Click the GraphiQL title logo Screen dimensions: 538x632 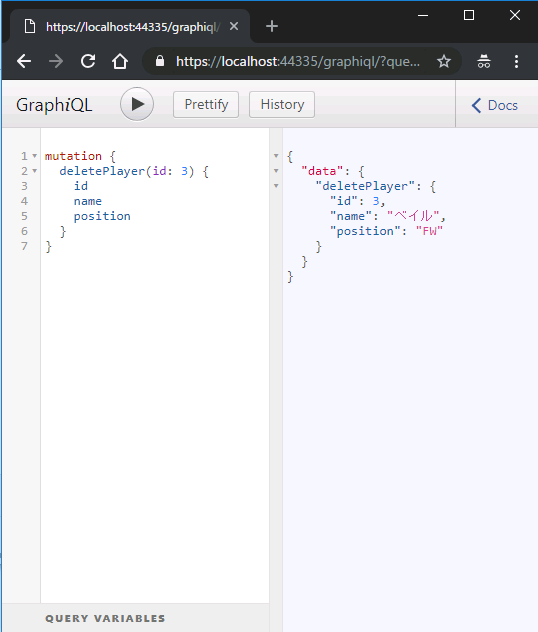[54, 105]
